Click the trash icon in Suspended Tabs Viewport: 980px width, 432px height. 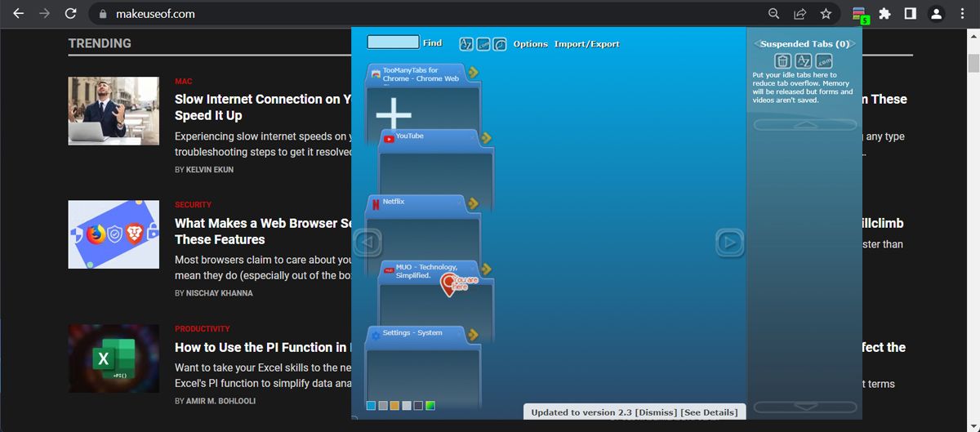[x=782, y=61]
